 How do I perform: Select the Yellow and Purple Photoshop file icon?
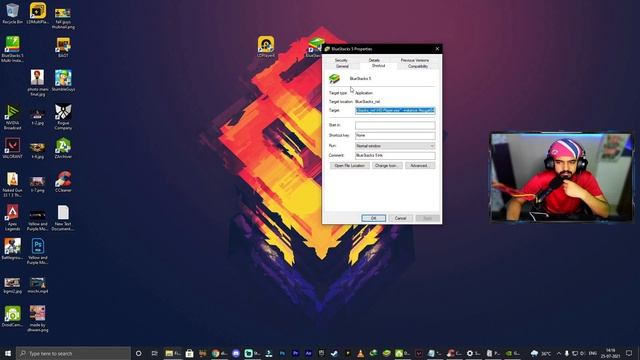point(38,252)
